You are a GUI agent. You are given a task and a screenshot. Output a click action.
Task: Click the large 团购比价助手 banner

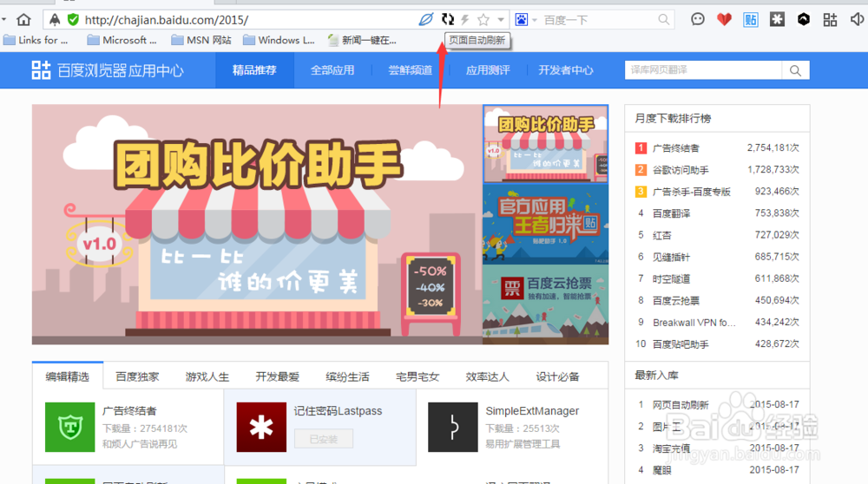(x=257, y=225)
